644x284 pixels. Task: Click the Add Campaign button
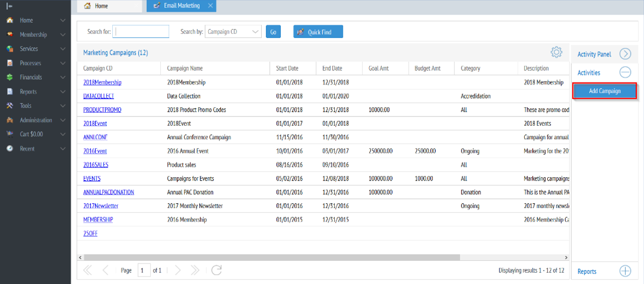pos(604,91)
